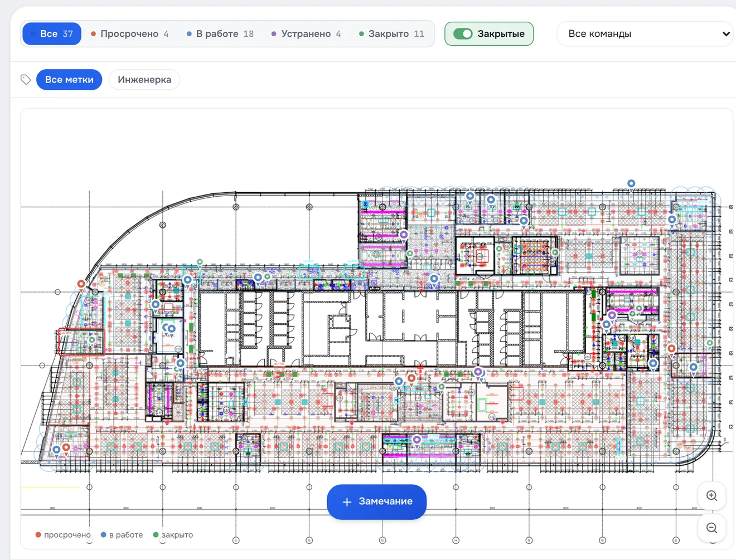Show all 37 items with the Все filter
Viewport: 736px width, 560px height.
52,33
